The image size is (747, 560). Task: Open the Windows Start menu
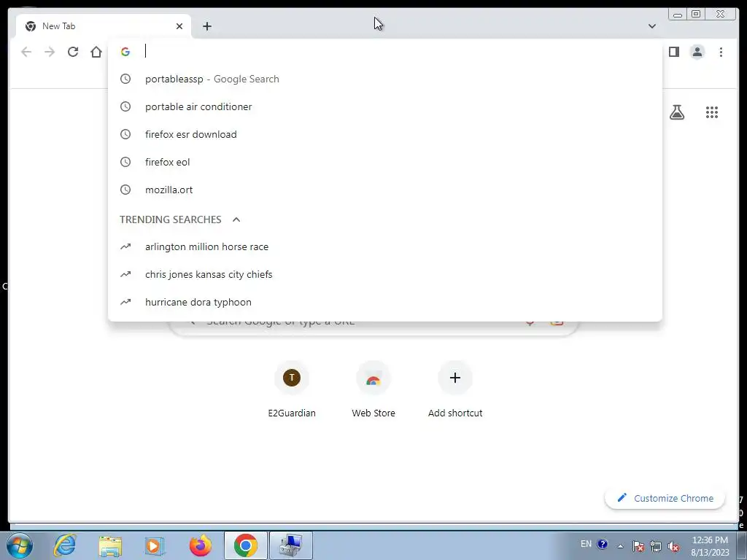[19, 545]
